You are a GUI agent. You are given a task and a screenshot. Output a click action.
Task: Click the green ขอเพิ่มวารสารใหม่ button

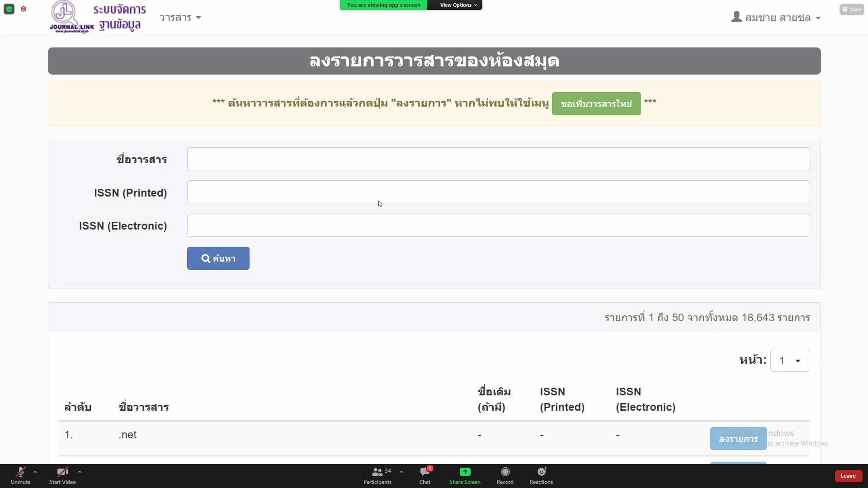596,104
